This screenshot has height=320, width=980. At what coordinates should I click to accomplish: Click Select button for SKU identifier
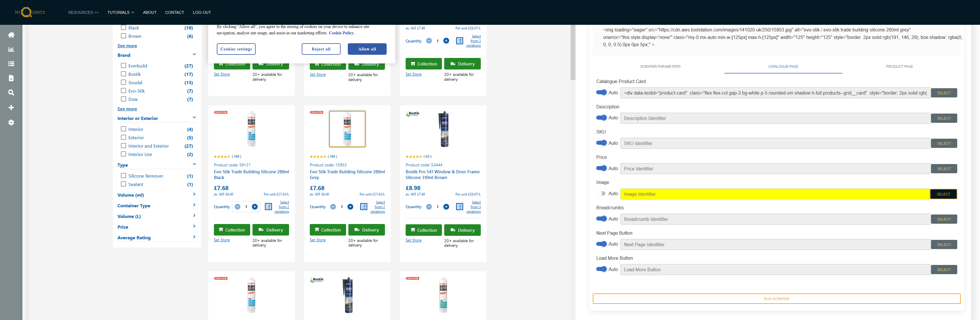[x=944, y=144]
